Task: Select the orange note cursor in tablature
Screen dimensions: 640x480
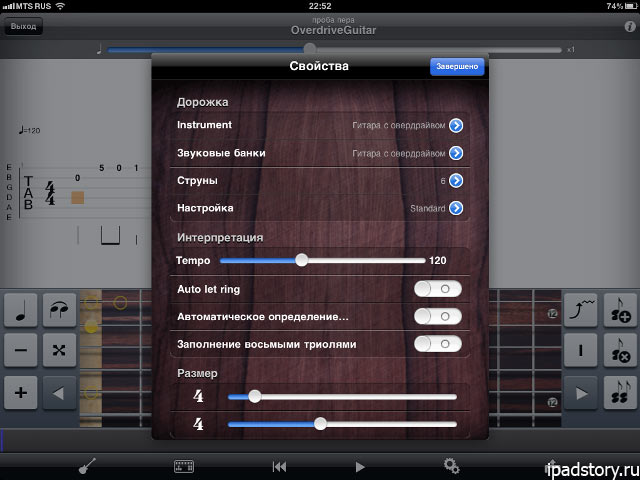Action: [78, 198]
